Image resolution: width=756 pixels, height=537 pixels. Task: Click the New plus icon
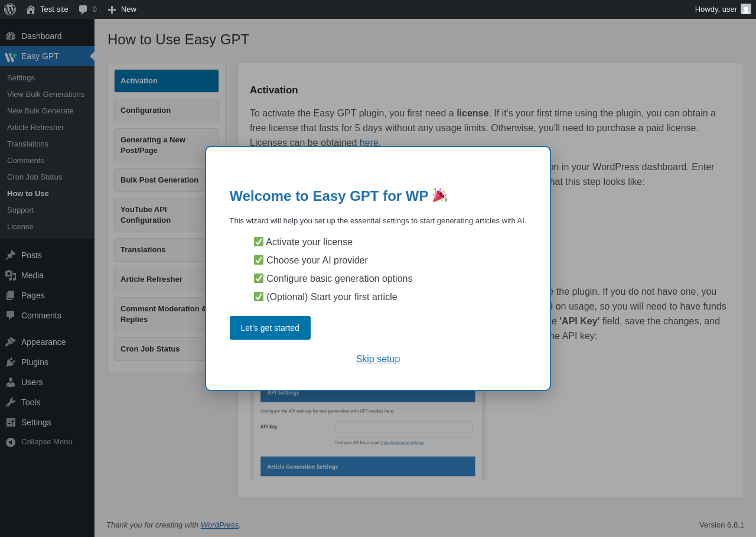point(112,9)
